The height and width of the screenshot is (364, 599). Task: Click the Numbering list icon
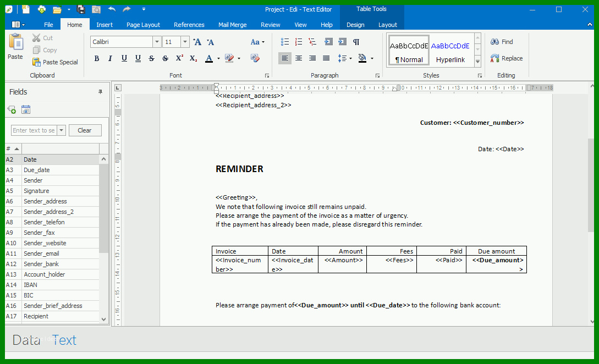pyautogui.click(x=299, y=42)
